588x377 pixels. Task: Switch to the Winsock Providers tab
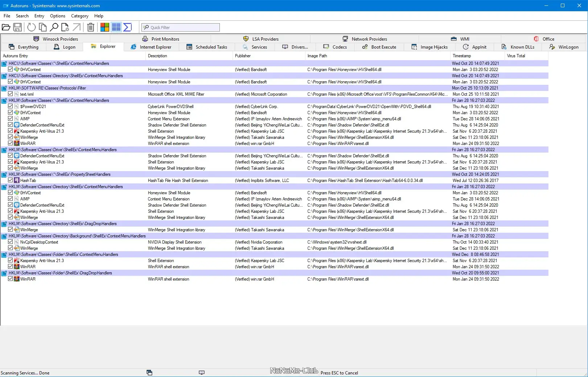click(x=56, y=39)
